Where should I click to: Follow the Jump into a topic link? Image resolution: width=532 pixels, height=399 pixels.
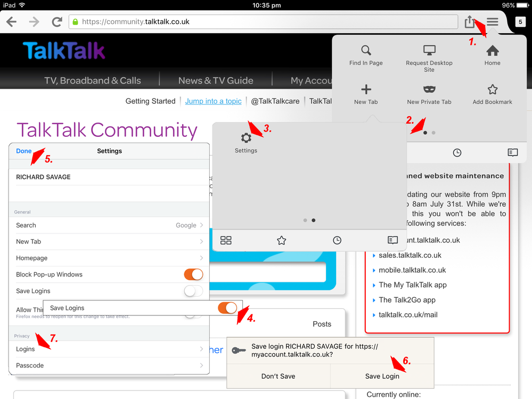tap(213, 101)
